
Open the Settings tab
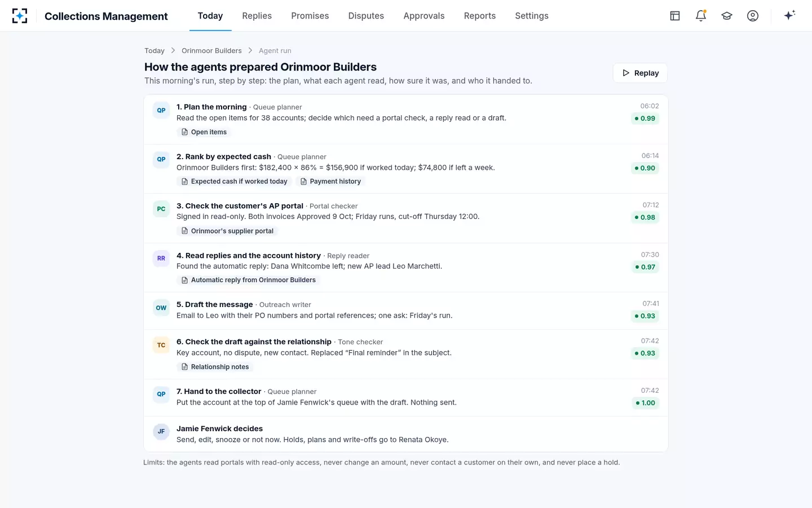pyautogui.click(x=532, y=16)
